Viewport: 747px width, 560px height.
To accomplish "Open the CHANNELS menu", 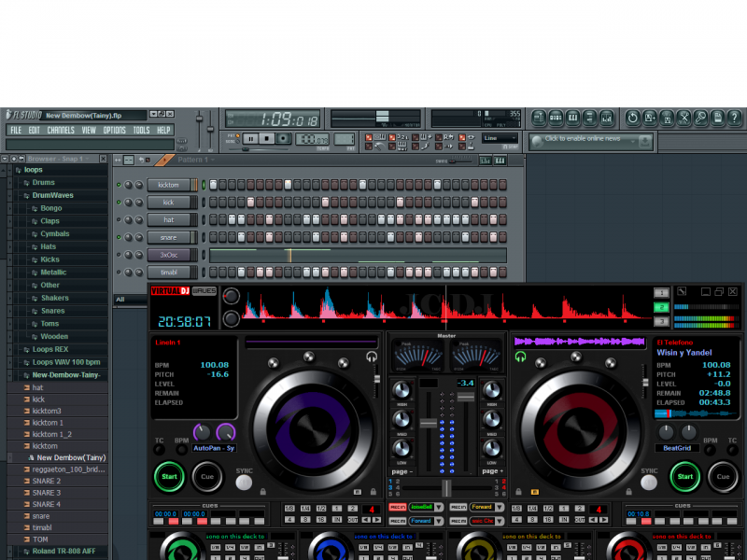I will 61,130.
